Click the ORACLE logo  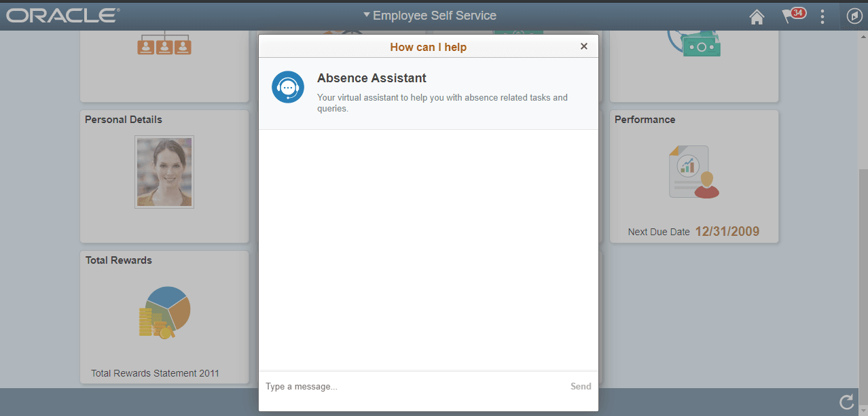pos(61,14)
